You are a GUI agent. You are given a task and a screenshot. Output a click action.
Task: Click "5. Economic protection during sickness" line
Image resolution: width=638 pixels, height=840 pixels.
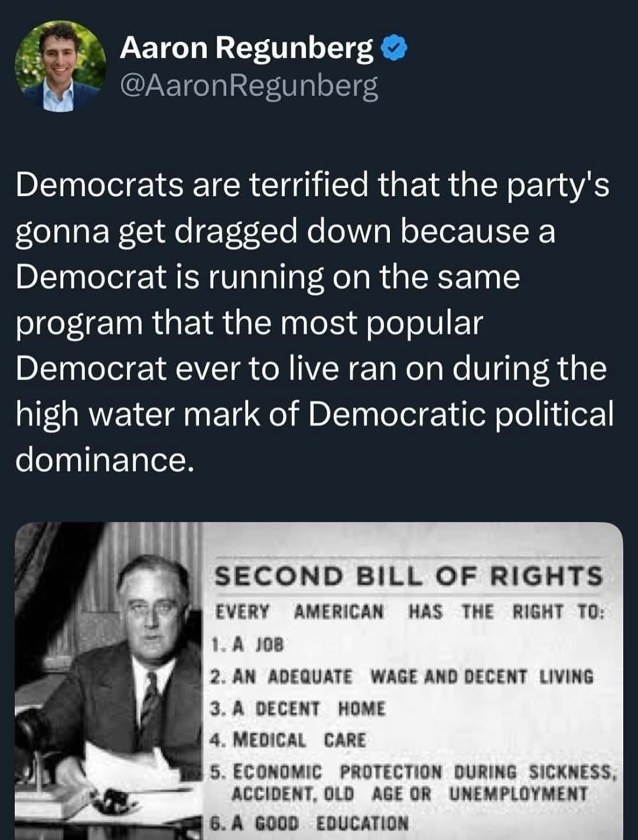coord(414,772)
